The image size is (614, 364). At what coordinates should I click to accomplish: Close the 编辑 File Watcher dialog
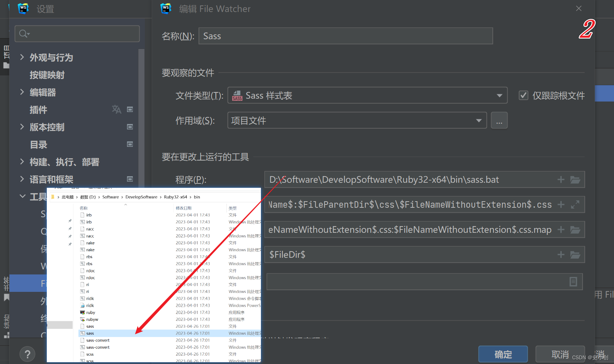[x=579, y=8]
